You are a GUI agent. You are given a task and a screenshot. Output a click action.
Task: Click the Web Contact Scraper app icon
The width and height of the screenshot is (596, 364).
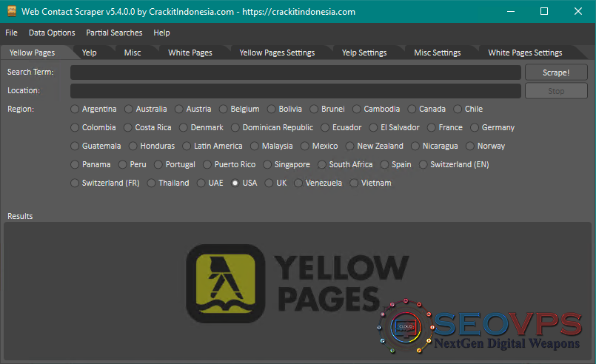coord(12,11)
